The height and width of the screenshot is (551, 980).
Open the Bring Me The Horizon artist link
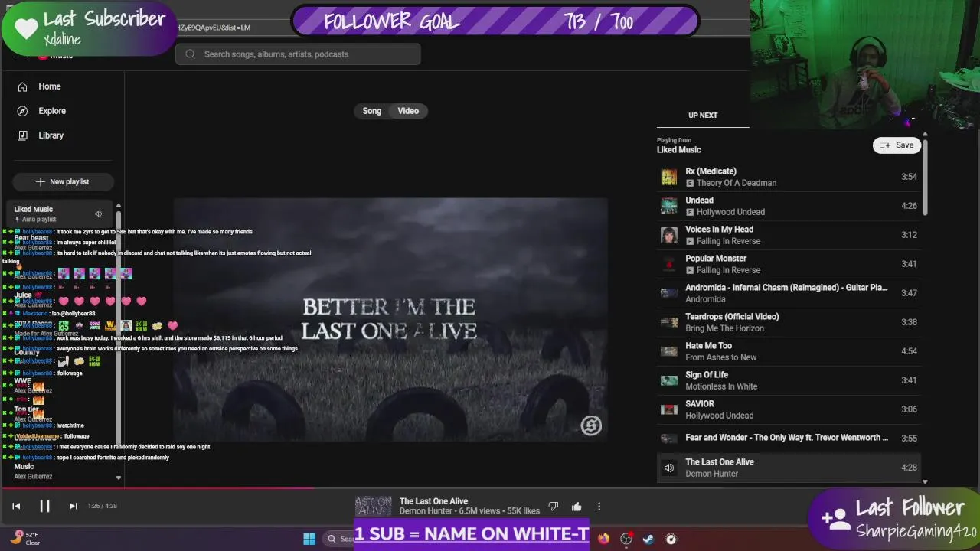pyautogui.click(x=724, y=328)
